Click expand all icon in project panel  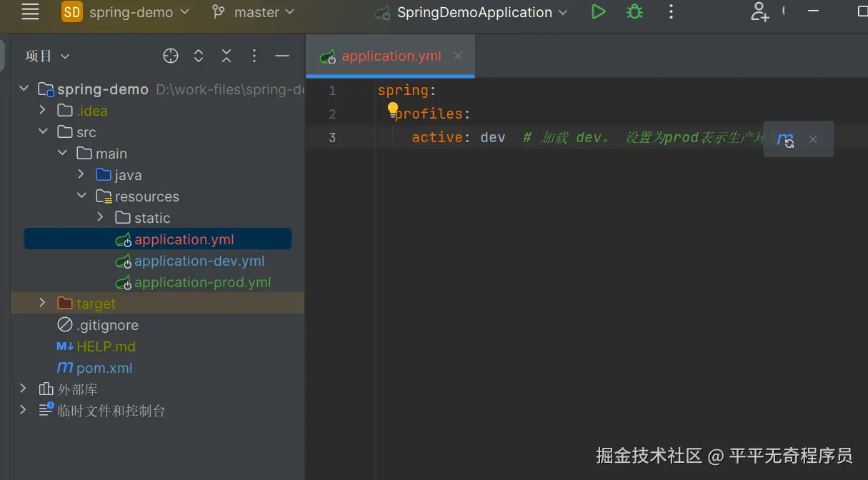click(199, 56)
